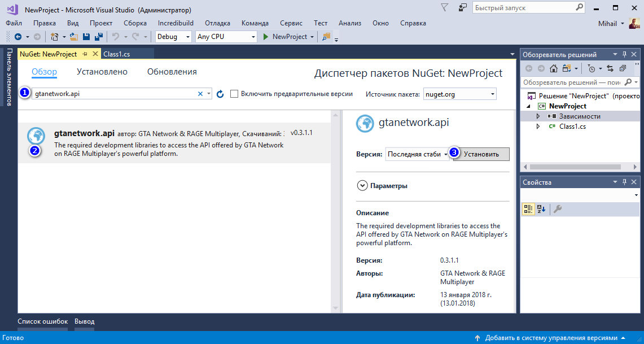Screen dimensions: 644x344
Task: Click the Класс Class1.cs tree item
Action: [572, 127]
